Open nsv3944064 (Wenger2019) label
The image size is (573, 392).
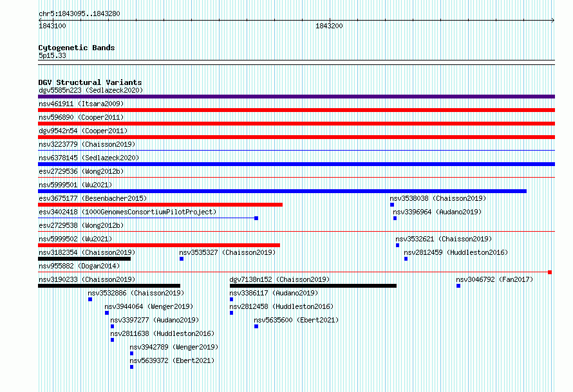[x=149, y=306]
